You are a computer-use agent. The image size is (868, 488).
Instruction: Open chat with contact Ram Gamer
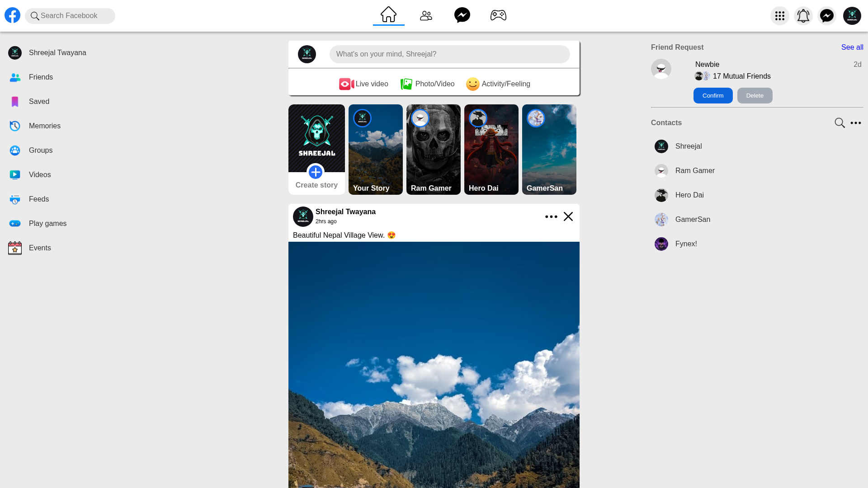coord(685,171)
